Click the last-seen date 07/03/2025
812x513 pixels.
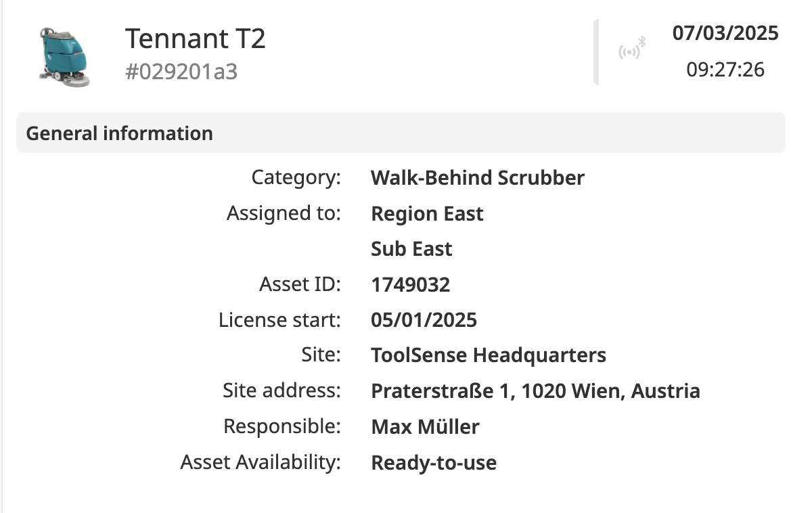coord(725,33)
